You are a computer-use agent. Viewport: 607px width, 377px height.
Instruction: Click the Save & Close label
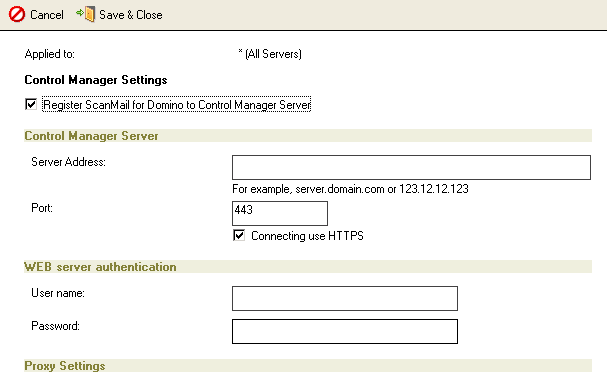130,15
